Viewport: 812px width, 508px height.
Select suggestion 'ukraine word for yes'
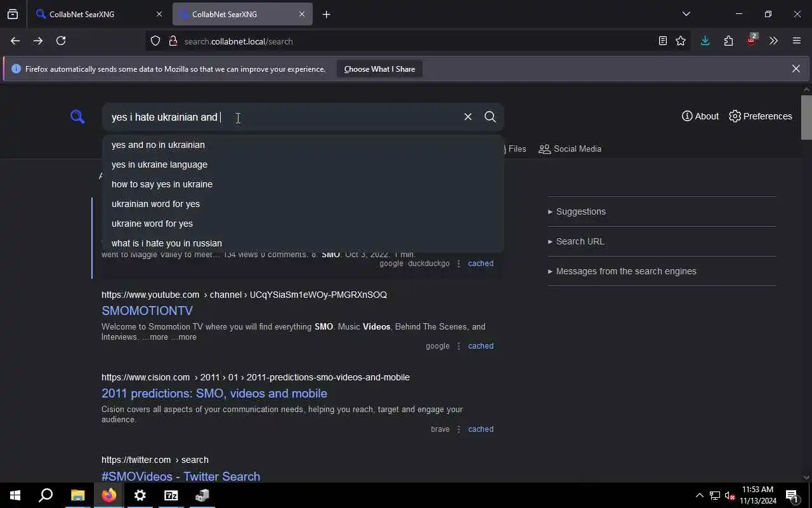303,224
